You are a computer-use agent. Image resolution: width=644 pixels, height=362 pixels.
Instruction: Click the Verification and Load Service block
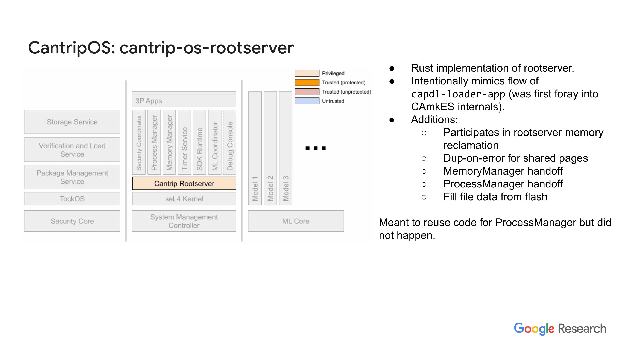(72, 150)
